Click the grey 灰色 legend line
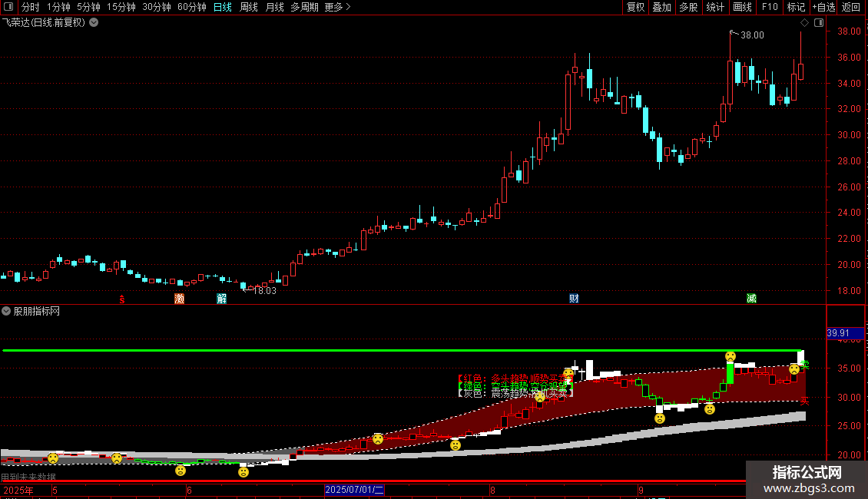The height and width of the screenshot is (499, 868). pos(515,393)
